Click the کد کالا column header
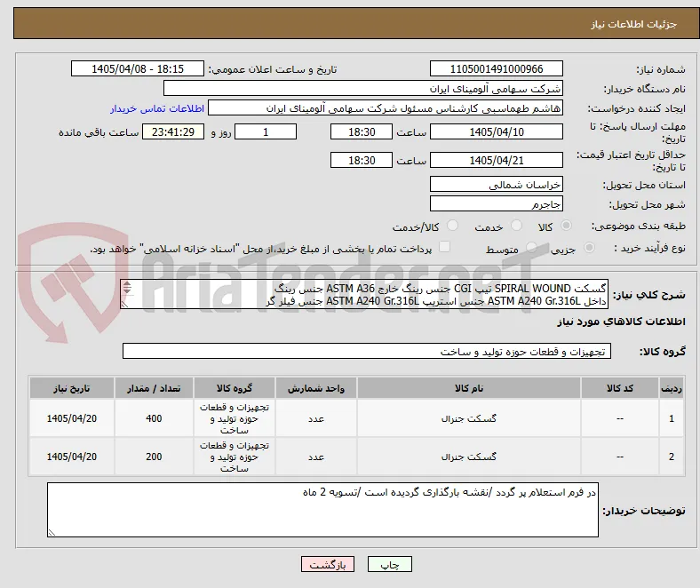Viewport: 700px width, 588px height. click(620, 388)
